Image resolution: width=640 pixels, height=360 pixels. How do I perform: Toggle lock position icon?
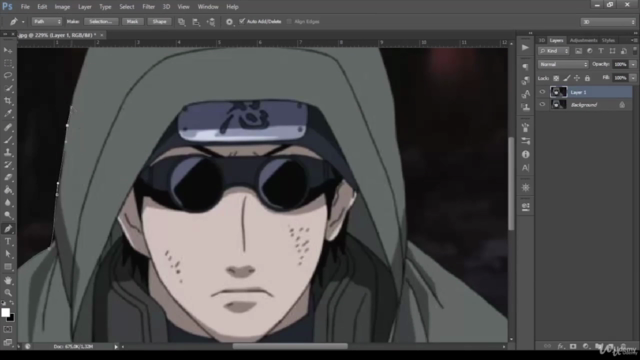(x=577, y=78)
